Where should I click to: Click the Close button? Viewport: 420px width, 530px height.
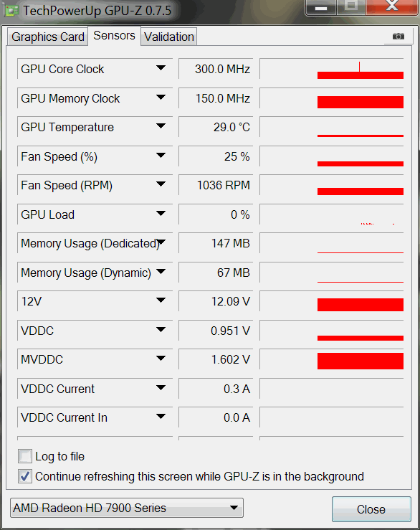tap(371, 509)
